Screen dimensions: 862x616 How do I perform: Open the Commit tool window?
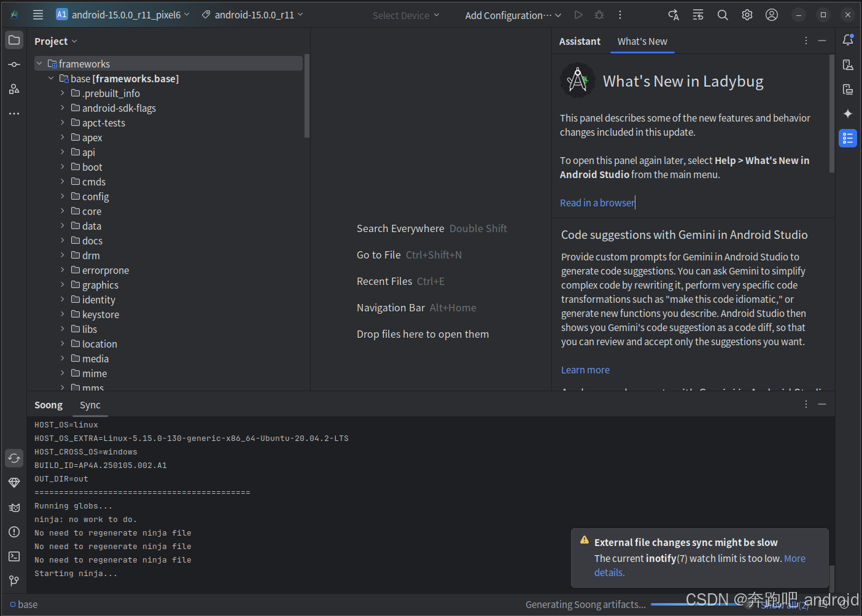click(14, 64)
